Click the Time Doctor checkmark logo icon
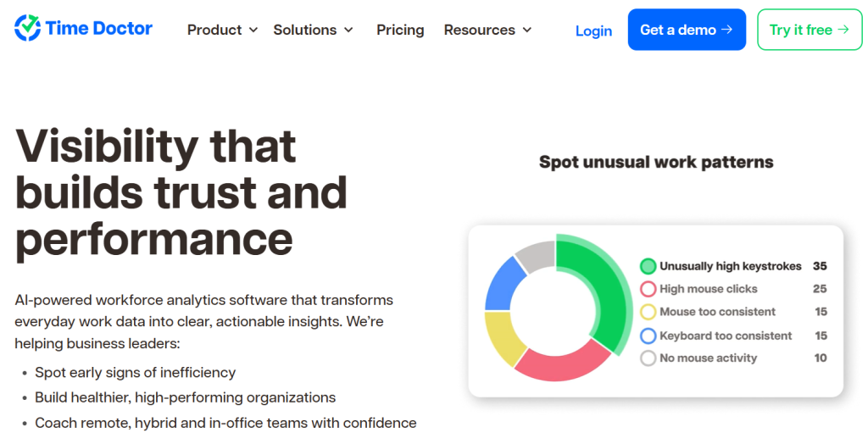The image size is (868, 444). [x=27, y=29]
